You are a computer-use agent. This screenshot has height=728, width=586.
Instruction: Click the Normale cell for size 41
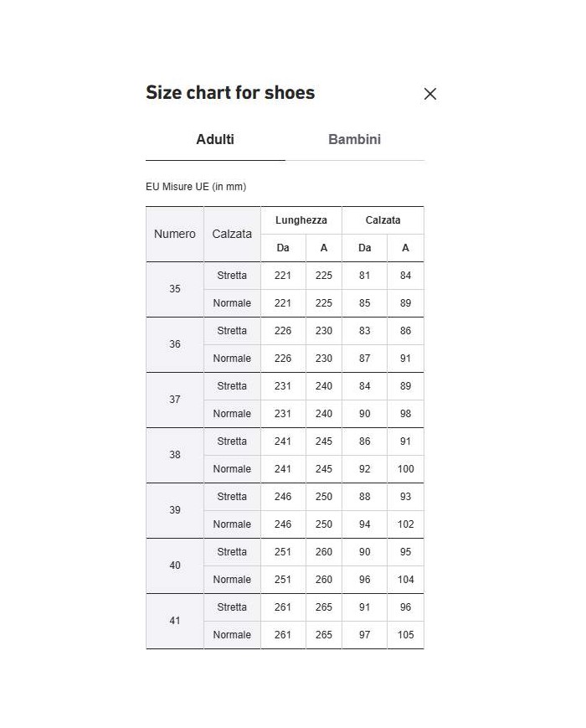tap(232, 635)
